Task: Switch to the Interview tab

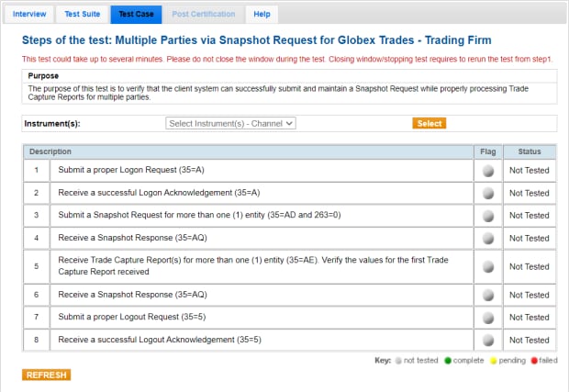Action: pyautogui.click(x=29, y=15)
